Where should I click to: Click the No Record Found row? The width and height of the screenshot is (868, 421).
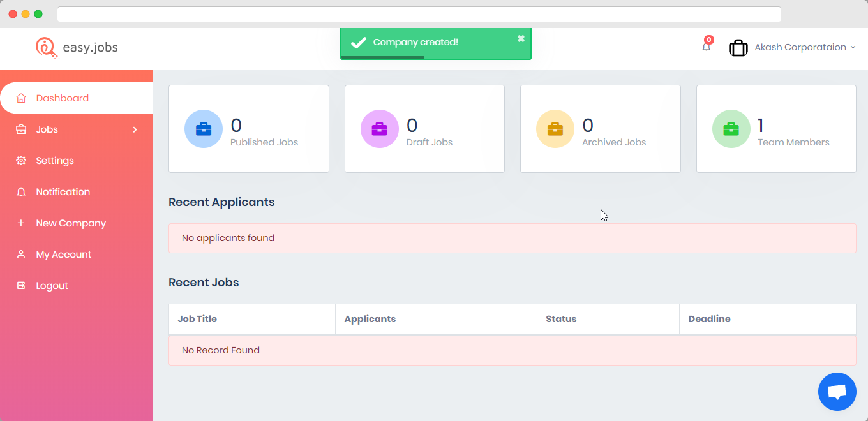point(513,350)
